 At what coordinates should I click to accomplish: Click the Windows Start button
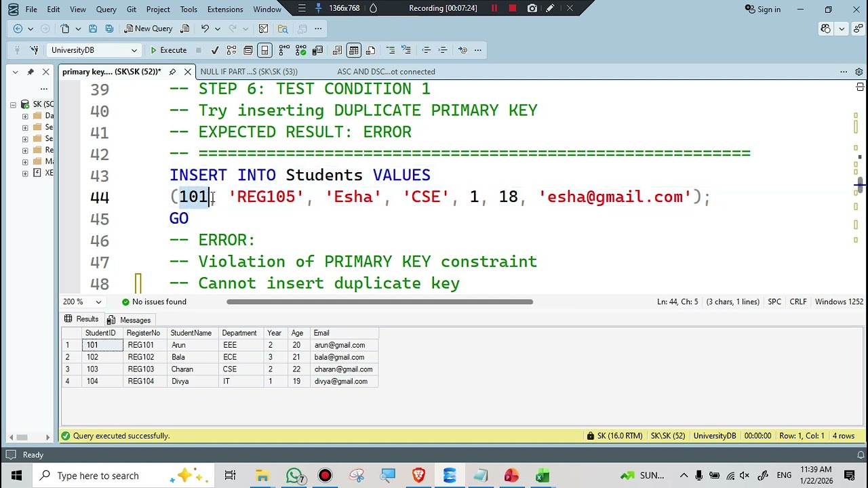point(16,475)
